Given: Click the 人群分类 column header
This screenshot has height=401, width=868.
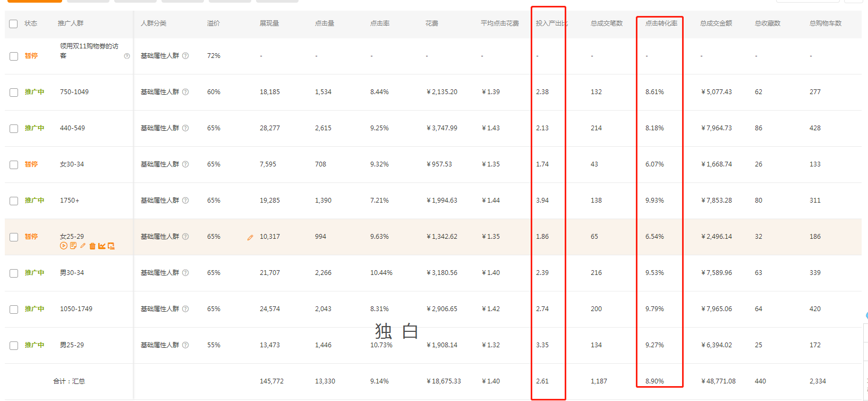Looking at the screenshot, I should (x=154, y=23).
